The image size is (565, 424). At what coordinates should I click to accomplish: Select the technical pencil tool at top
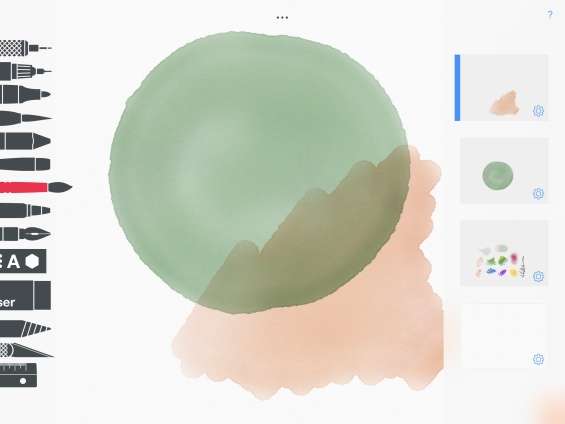[x=25, y=48]
